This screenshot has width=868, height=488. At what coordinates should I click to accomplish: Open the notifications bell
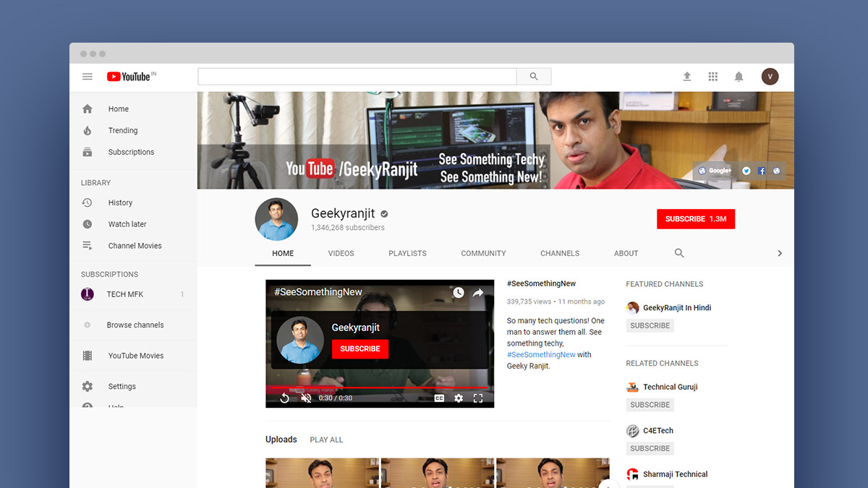coord(739,77)
